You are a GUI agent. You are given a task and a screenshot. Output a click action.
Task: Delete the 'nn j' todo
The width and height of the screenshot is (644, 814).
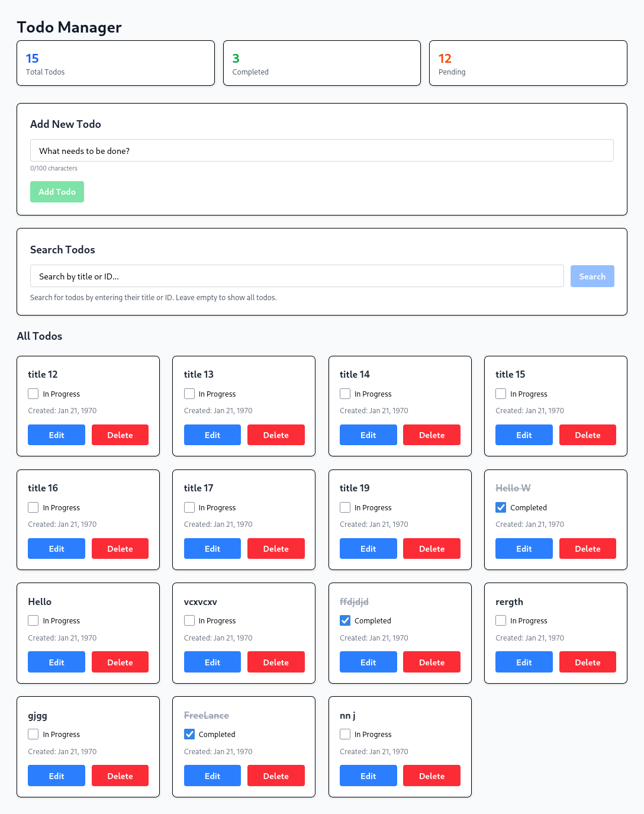pos(432,776)
